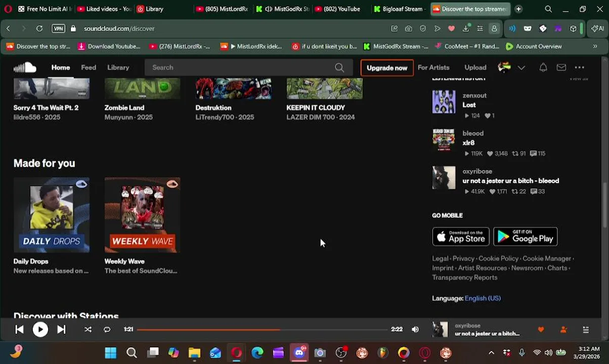
Task: Go back in the browser
Action: [x=8, y=29]
